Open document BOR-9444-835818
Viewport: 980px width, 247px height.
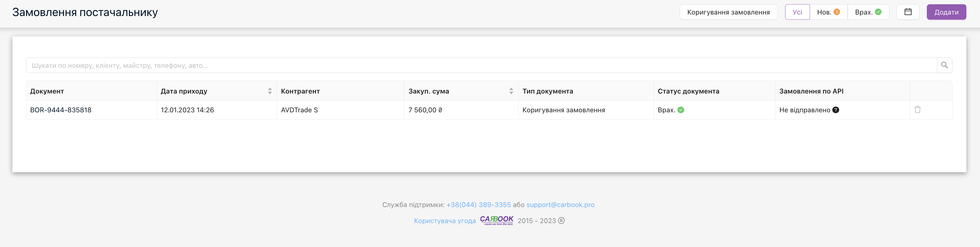point(61,110)
